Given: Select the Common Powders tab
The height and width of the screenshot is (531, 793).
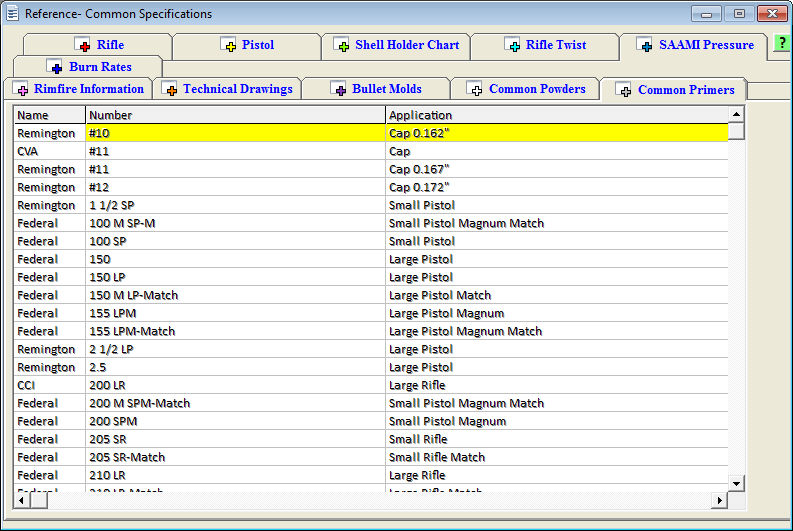Looking at the screenshot, I should pyautogui.click(x=525, y=89).
